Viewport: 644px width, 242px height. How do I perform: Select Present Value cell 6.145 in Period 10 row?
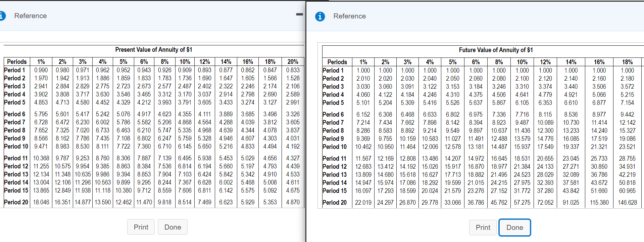[185, 146]
